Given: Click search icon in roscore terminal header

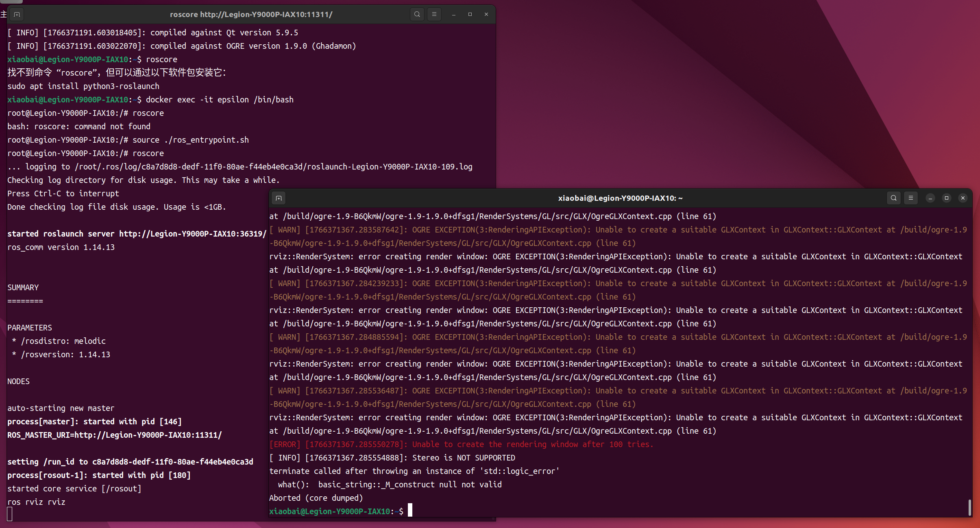Looking at the screenshot, I should pos(417,14).
